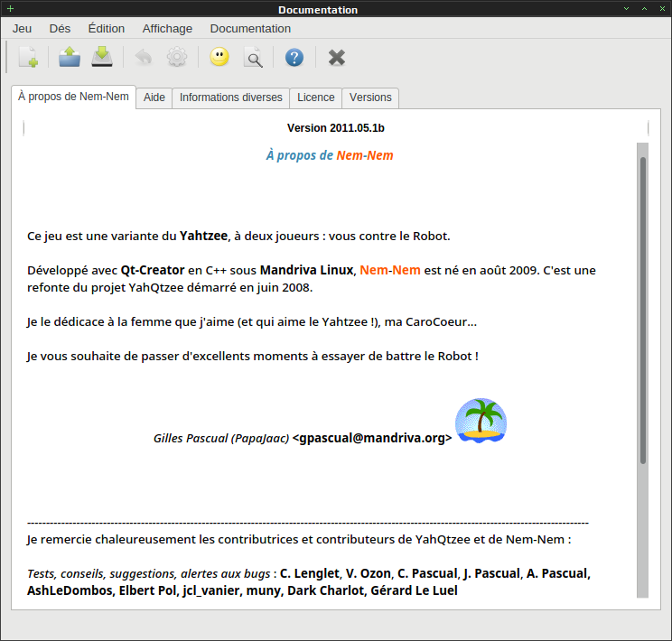Click the bold word Yahtzee

coord(203,237)
